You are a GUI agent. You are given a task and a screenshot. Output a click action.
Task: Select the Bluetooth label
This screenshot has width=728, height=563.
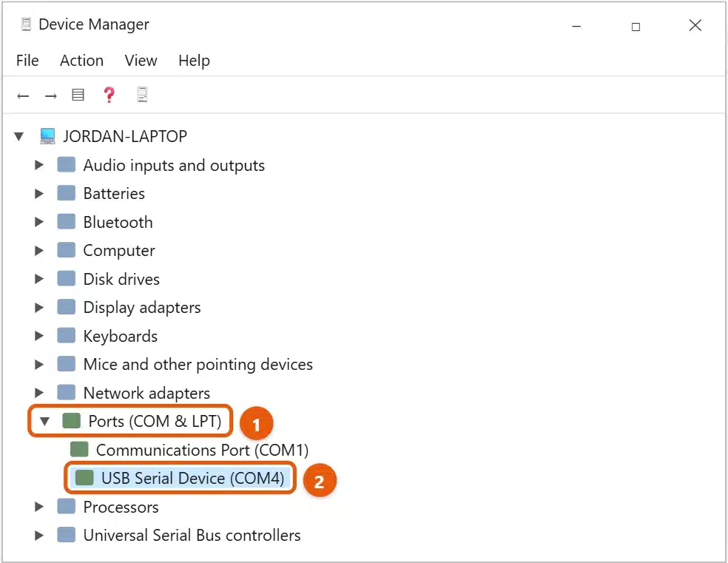(118, 223)
